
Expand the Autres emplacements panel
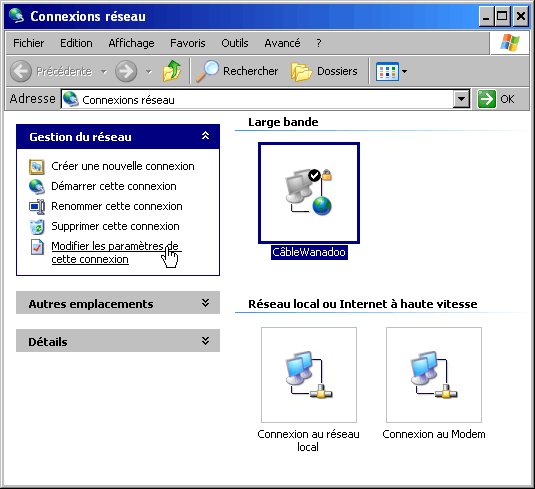click(x=205, y=303)
